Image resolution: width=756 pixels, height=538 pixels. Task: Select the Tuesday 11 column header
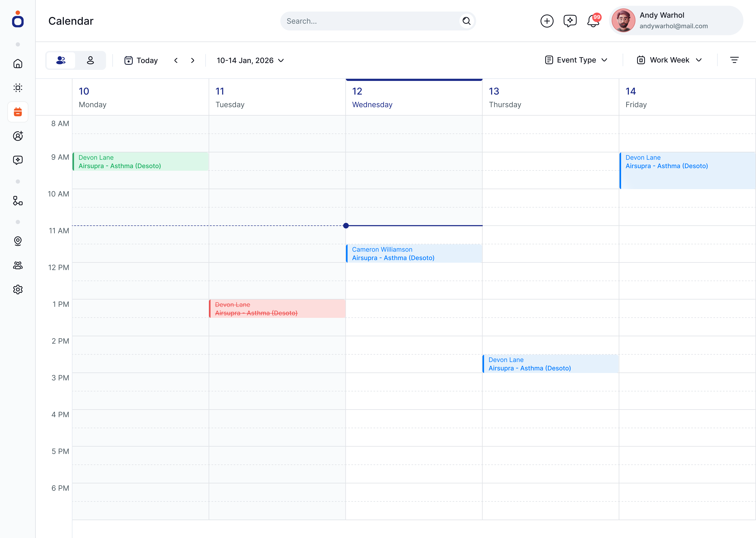277,97
